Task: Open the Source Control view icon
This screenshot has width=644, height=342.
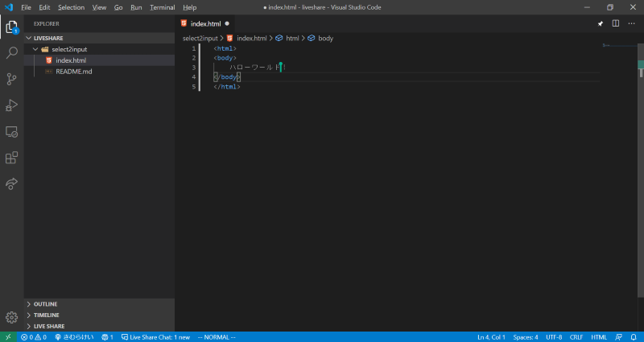Action: [11, 79]
